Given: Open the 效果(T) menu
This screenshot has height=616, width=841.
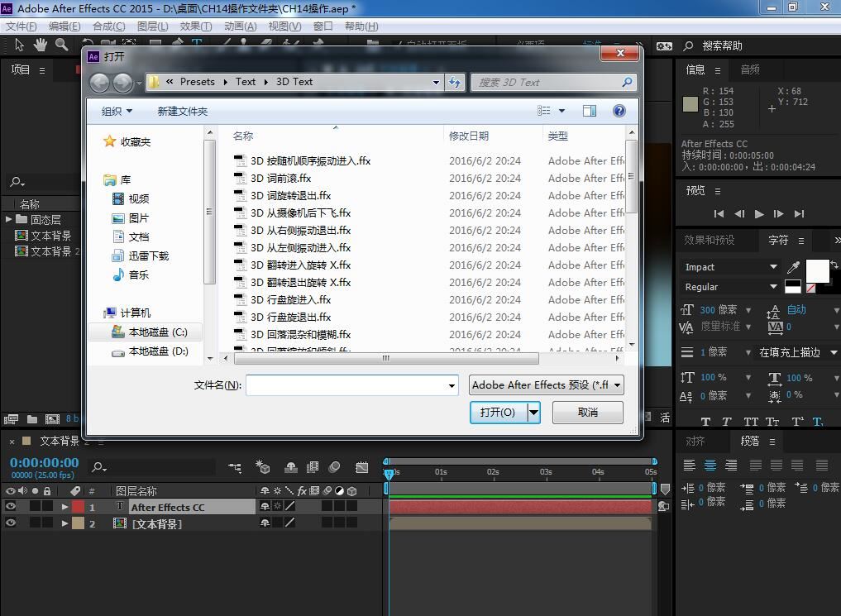Looking at the screenshot, I should tap(196, 26).
